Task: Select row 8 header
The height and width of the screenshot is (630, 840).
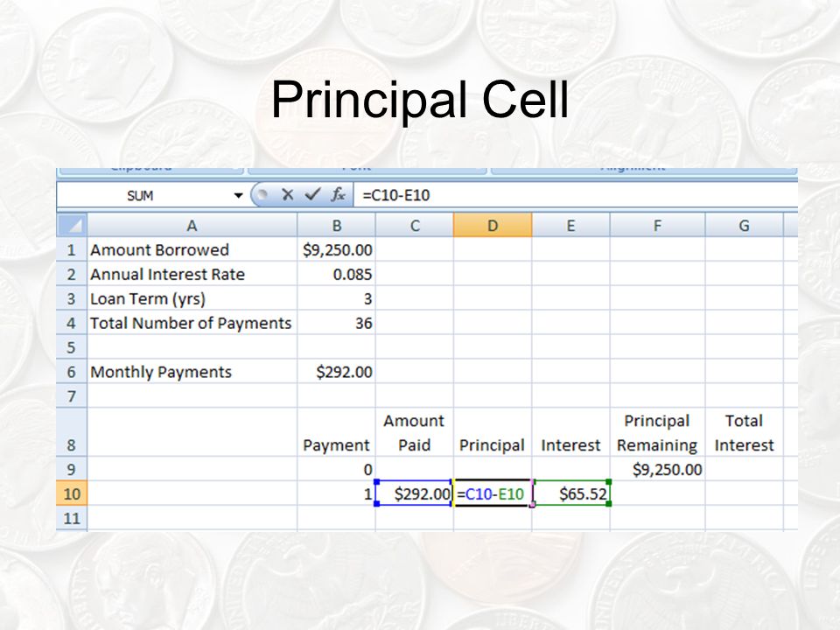Action: pos(72,432)
